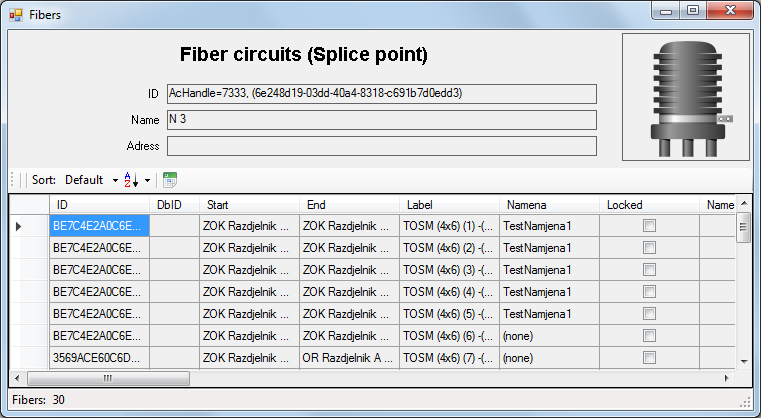
Task: Click the splice closure device image
Action: 686,97
